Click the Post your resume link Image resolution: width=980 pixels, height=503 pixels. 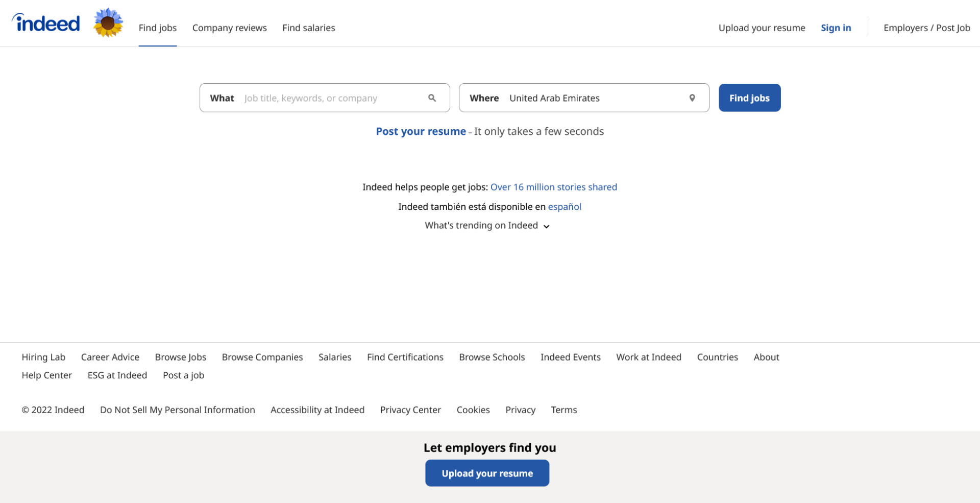tap(421, 131)
